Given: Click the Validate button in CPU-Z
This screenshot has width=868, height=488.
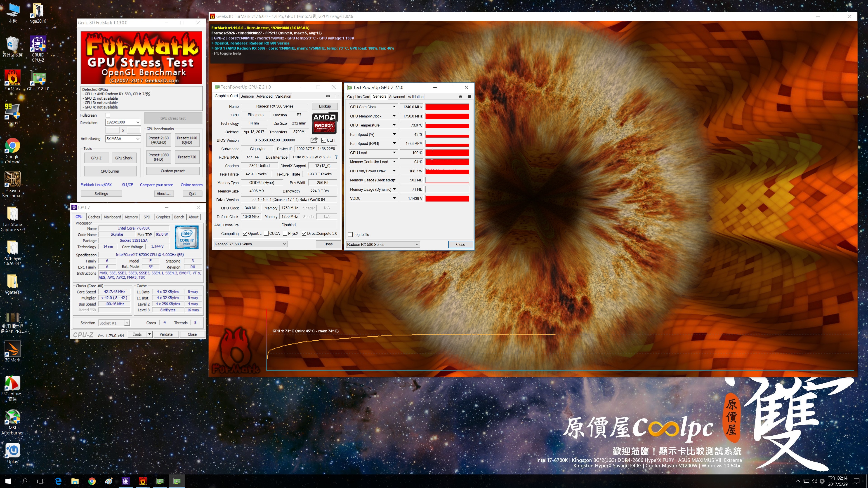Looking at the screenshot, I should click(x=166, y=334).
